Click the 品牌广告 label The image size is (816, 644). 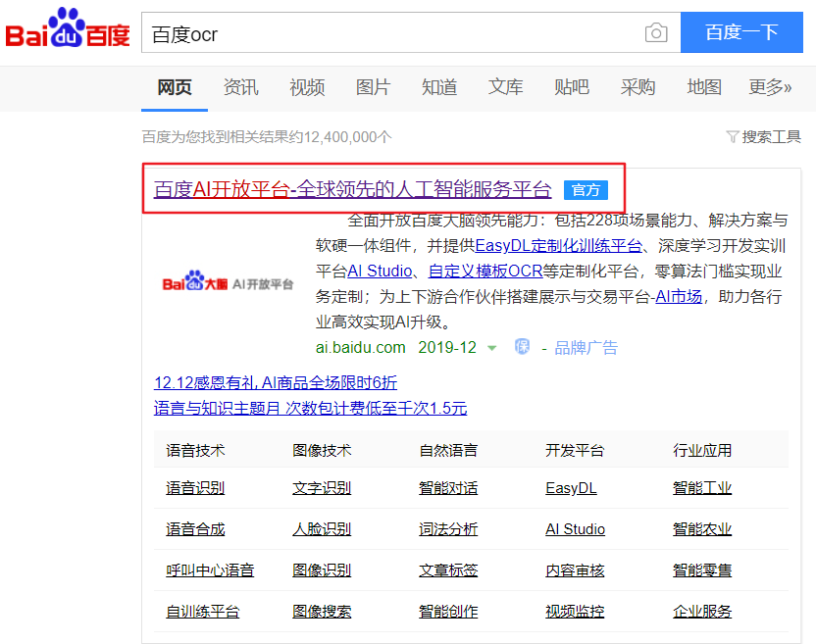(586, 348)
